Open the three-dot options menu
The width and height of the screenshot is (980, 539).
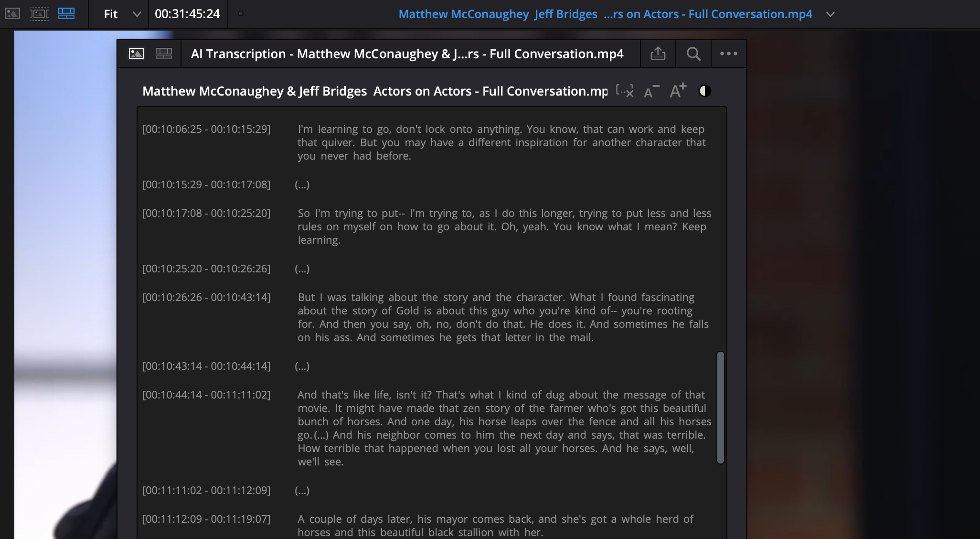[728, 54]
